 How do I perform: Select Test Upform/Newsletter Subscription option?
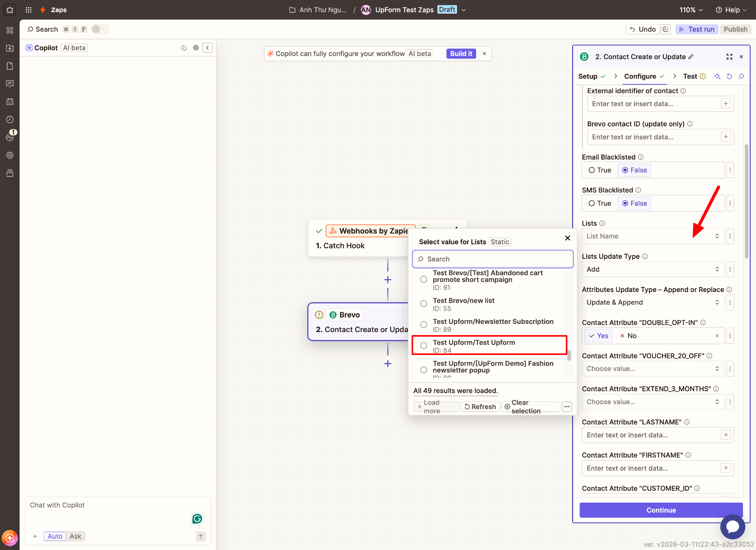click(489, 325)
